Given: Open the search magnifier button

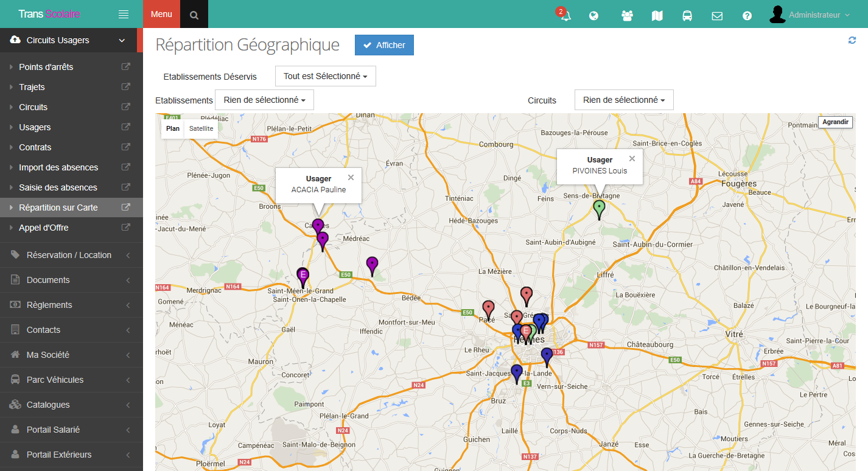Looking at the screenshot, I should [x=194, y=15].
